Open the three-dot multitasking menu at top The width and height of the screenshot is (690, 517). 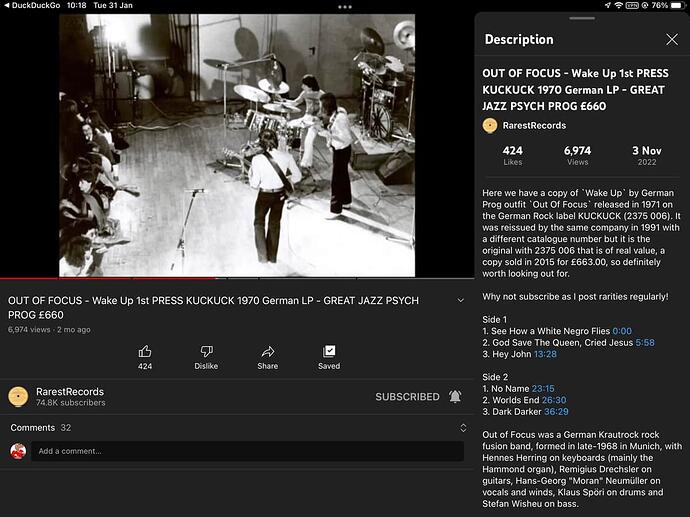[345, 7]
